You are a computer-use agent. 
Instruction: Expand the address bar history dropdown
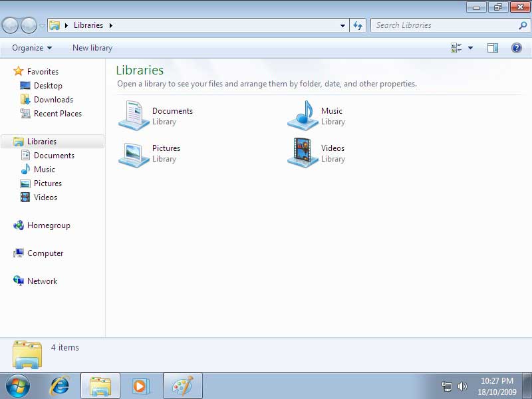(343, 26)
